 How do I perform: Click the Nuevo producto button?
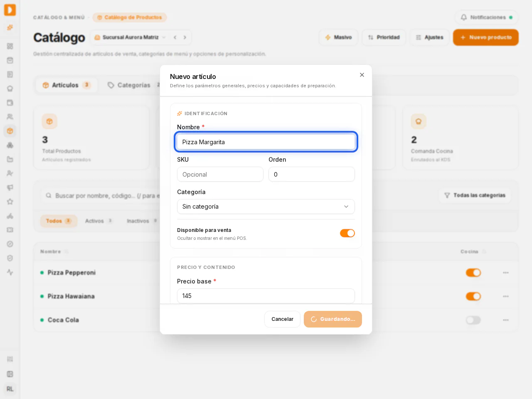point(486,37)
